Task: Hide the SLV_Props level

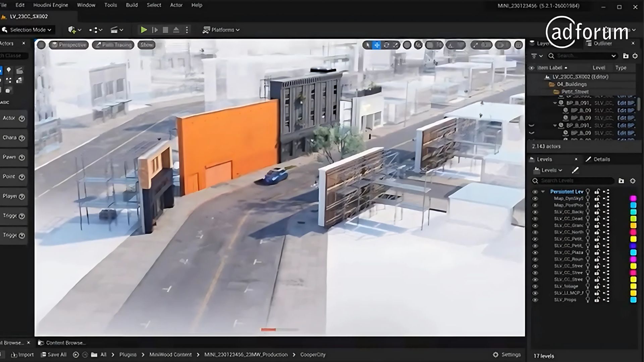Action: (x=535, y=300)
